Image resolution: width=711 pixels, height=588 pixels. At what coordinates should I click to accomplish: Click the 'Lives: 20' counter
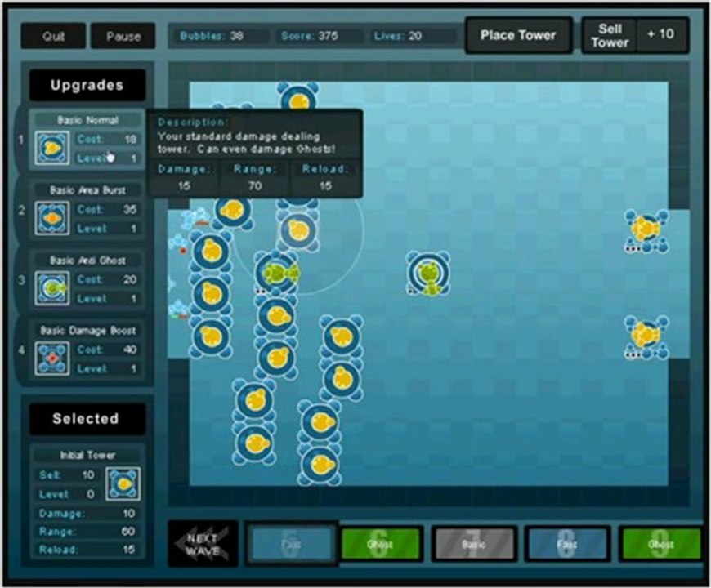point(410,36)
